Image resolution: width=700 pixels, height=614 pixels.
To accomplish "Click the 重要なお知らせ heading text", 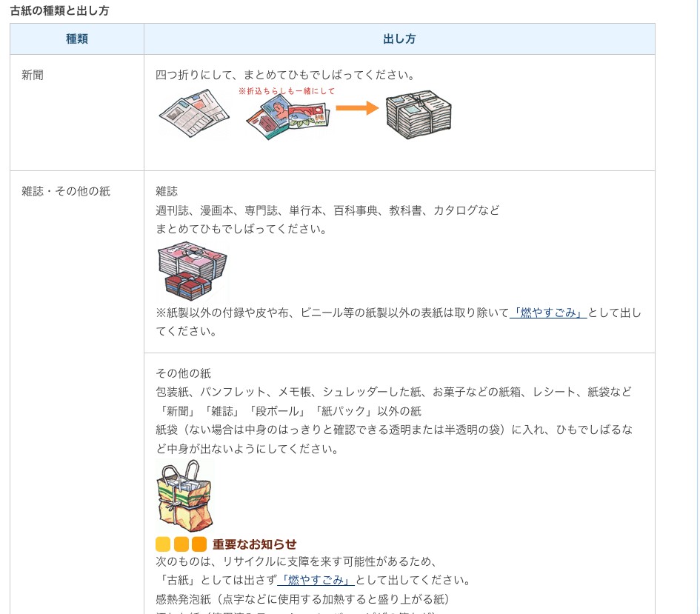I will (x=255, y=544).
